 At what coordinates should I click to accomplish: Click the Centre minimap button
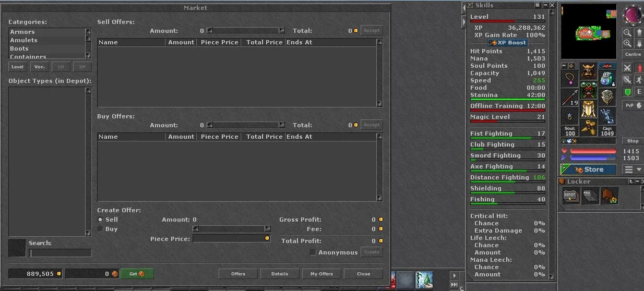633,54
